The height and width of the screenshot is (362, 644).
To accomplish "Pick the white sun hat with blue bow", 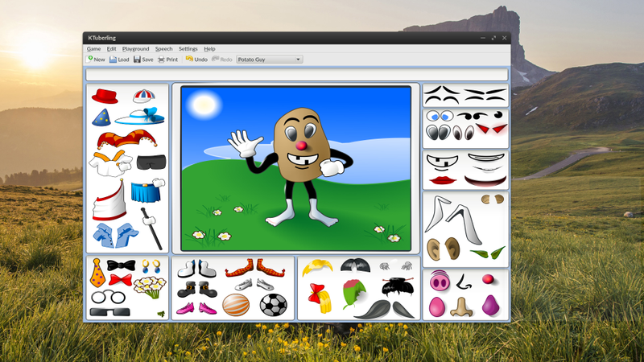I will tap(139, 116).
